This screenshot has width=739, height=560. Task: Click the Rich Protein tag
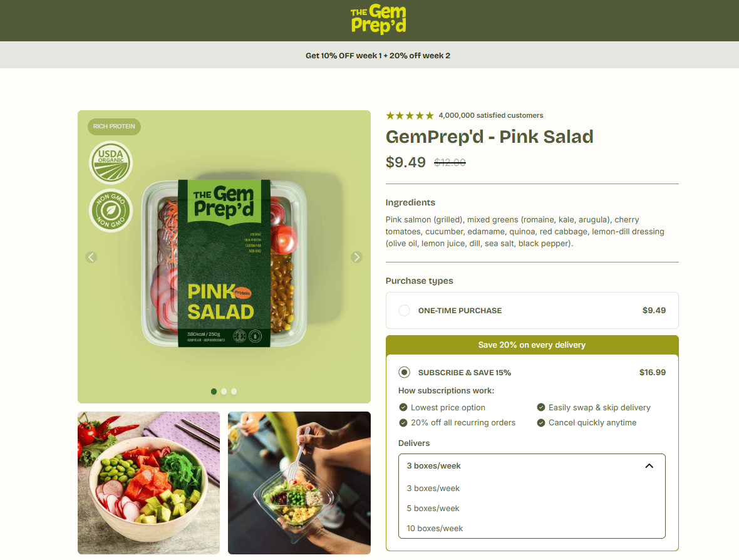[x=114, y=127]
